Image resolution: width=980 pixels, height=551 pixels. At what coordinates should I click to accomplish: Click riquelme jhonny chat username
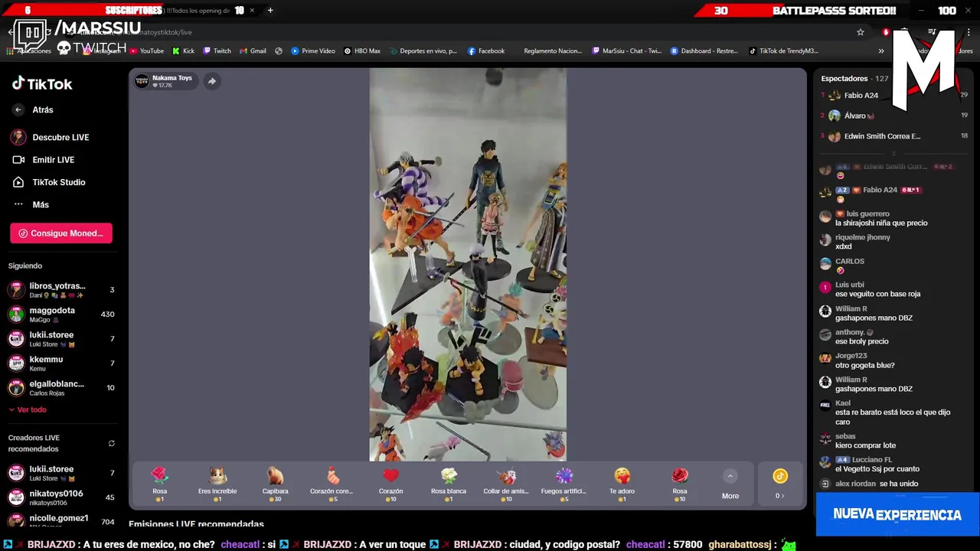point(863,237)
